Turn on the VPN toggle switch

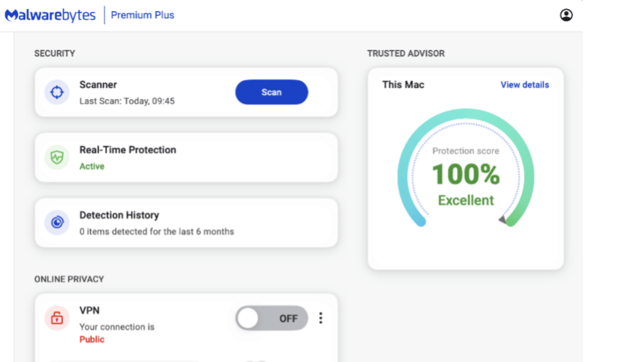point(272,319)
